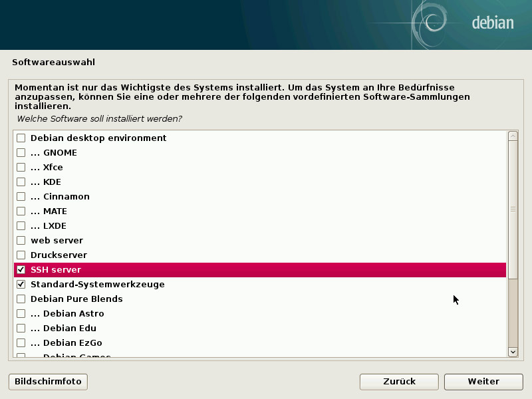Image resolution: width=532 pixels, height=399 pixels.
Task: Select the '... Debian Edu' row text
Action: (63, 328)
